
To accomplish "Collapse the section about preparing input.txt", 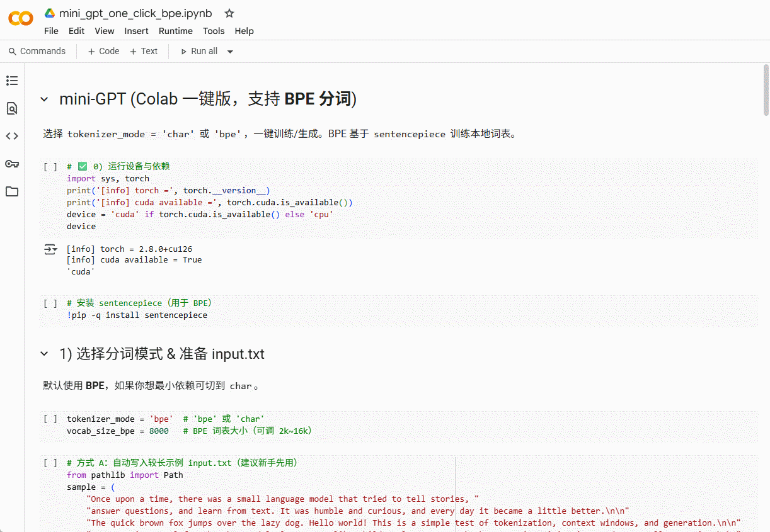I will point(44,354).
